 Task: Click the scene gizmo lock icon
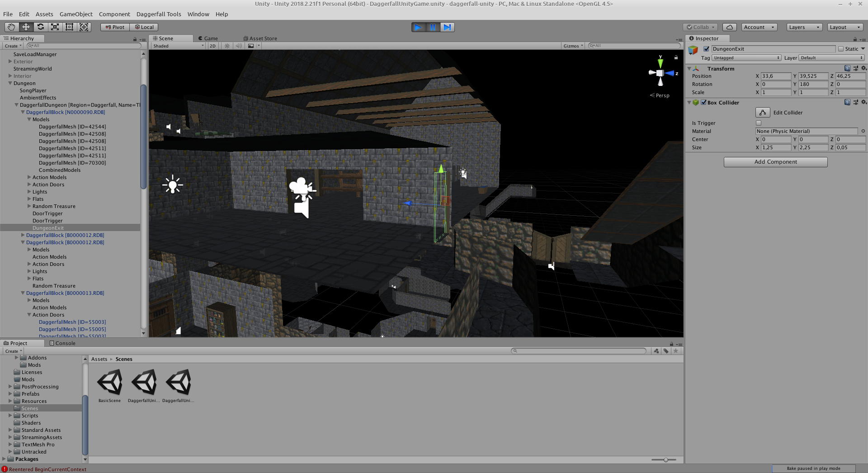[676, 57]
